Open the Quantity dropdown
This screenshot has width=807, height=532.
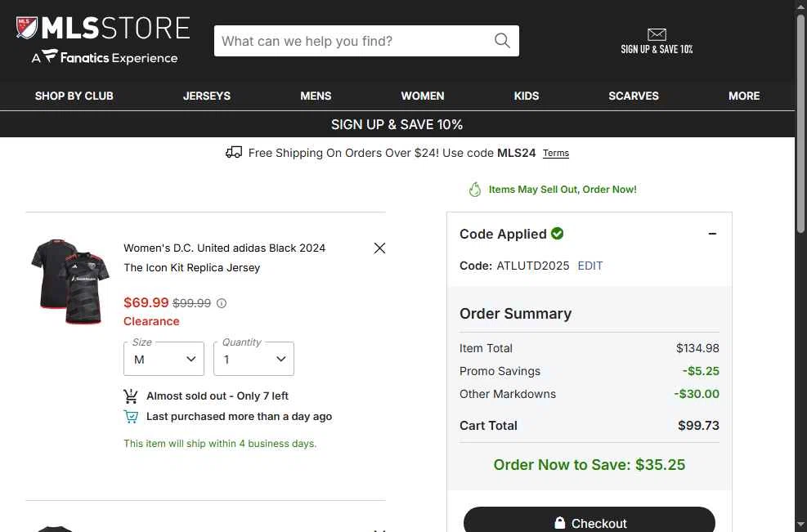click(x=253, y=359)
